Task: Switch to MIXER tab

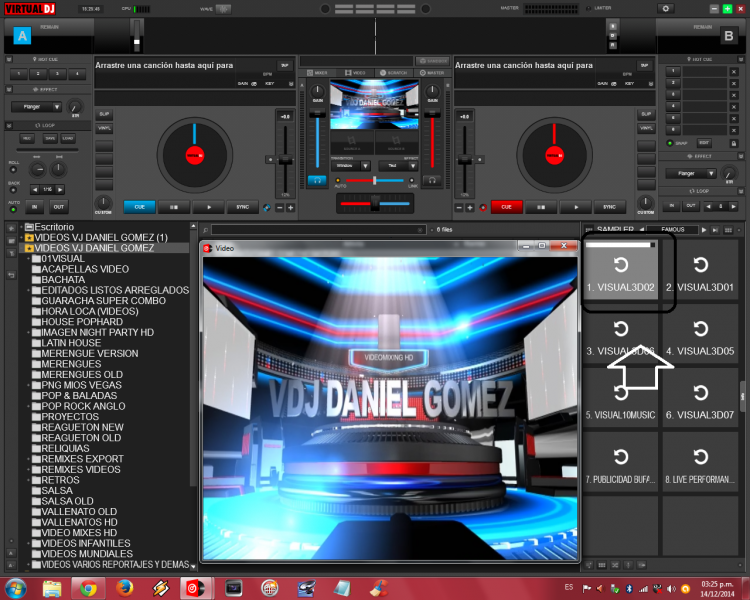Action: pos(318,73)
